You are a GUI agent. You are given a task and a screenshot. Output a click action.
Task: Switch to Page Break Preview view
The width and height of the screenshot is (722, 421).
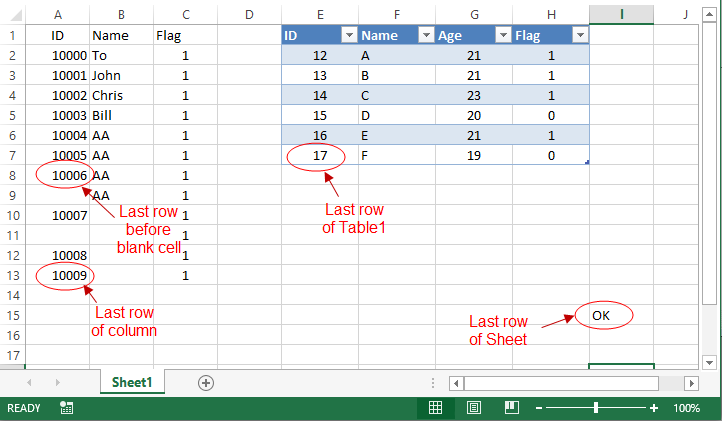[x=511, y=408]
